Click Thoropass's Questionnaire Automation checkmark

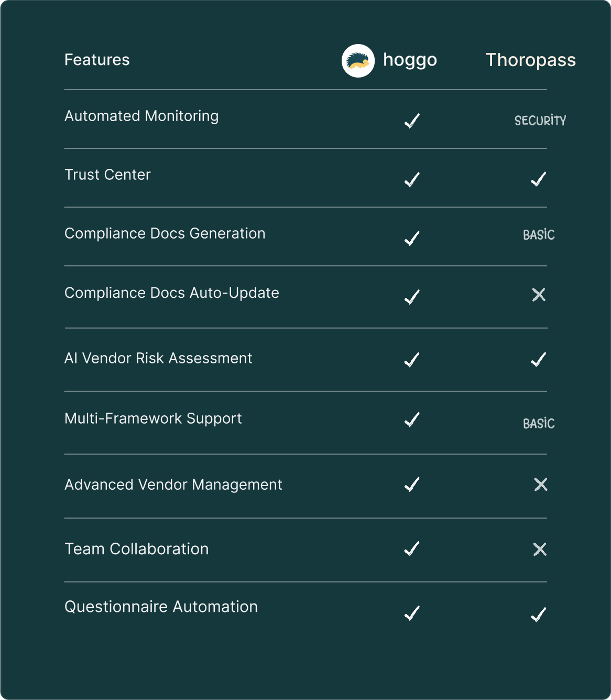(539, 614)
